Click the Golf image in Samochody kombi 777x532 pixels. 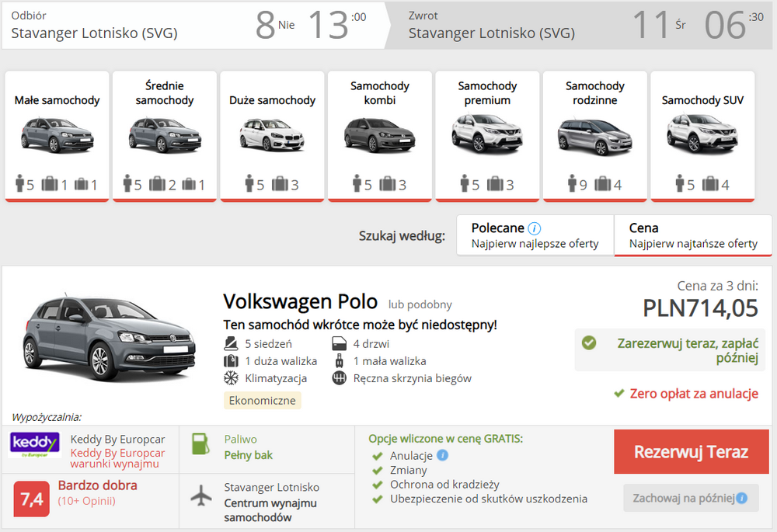(x=380, y=135)
